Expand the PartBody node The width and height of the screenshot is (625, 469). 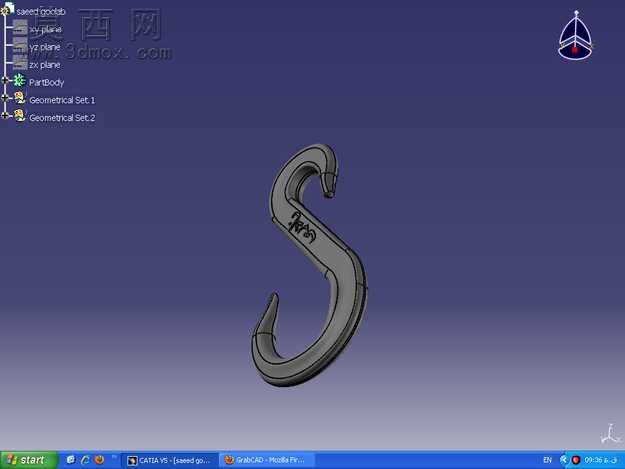pyautogui.click(x=5, y=80)
